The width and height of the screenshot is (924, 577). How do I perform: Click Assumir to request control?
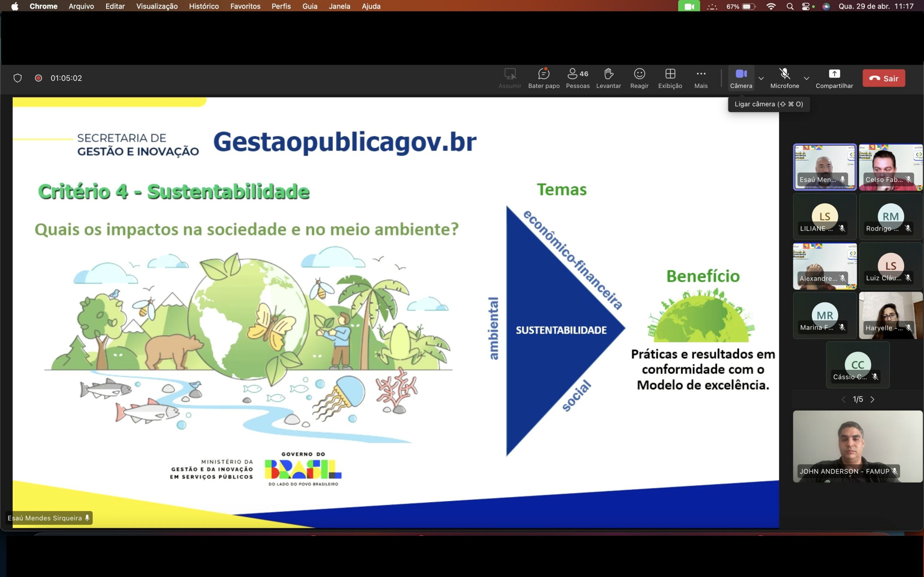point(510,78)
